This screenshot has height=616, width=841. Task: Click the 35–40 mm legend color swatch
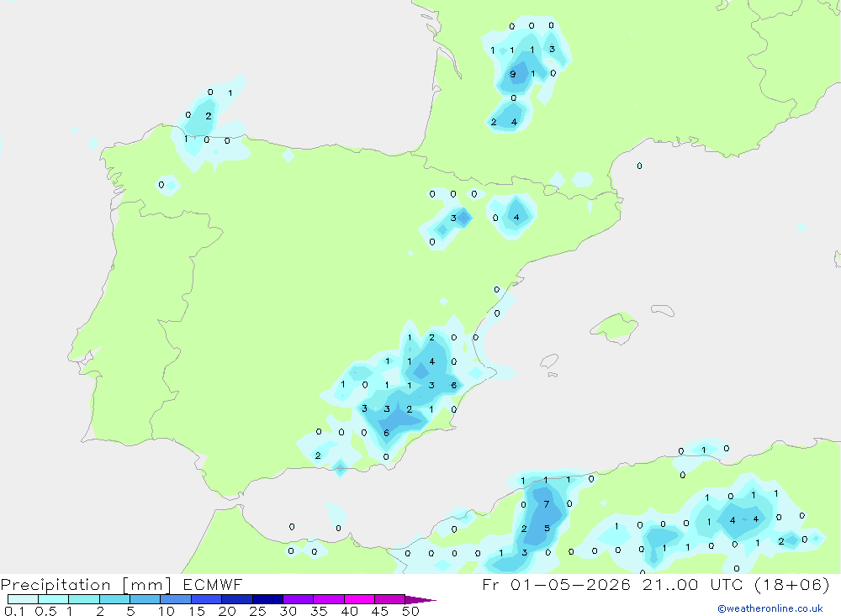328,599
